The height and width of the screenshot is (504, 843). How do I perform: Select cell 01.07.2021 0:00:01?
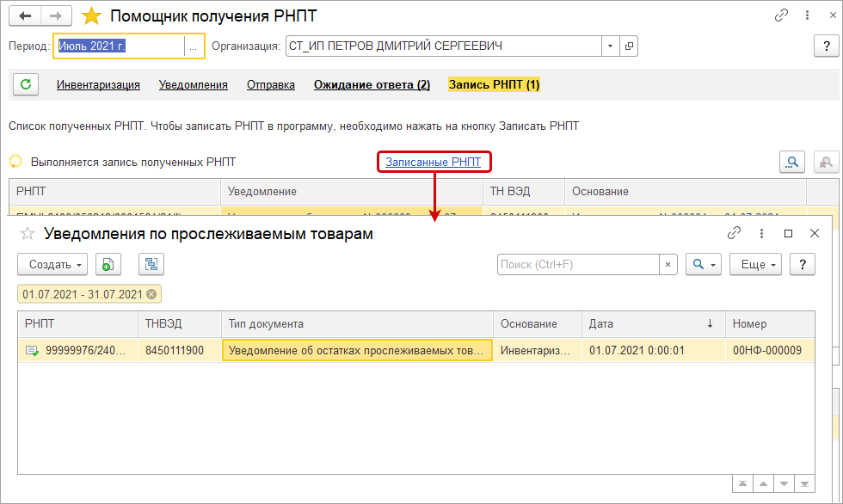click(653, 350)
